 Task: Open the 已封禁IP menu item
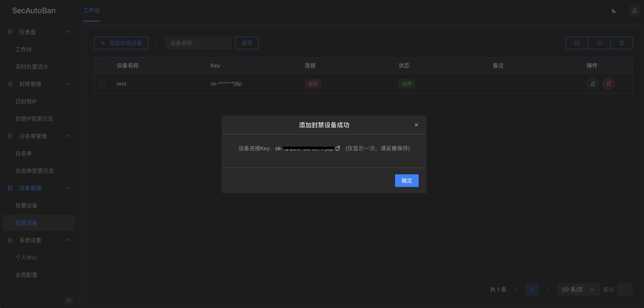[x=26, y=101]
